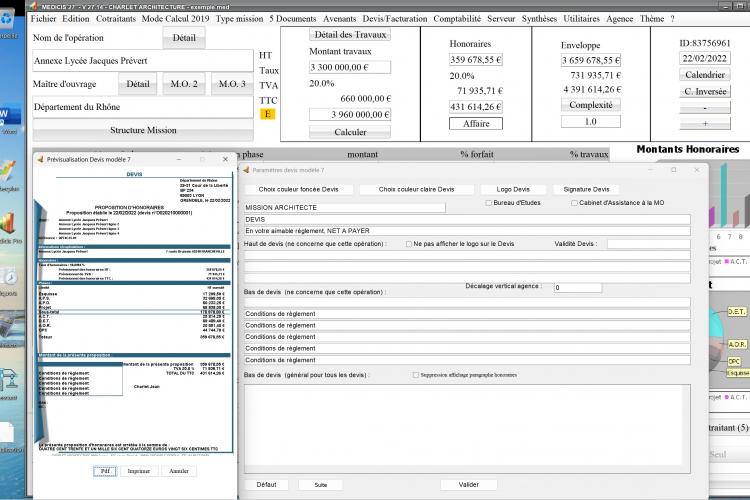Edit the MISSION ARCHITECTE field
Image resolution: width=750 pixels, height=500 pixels.
[x=345, y=208]
